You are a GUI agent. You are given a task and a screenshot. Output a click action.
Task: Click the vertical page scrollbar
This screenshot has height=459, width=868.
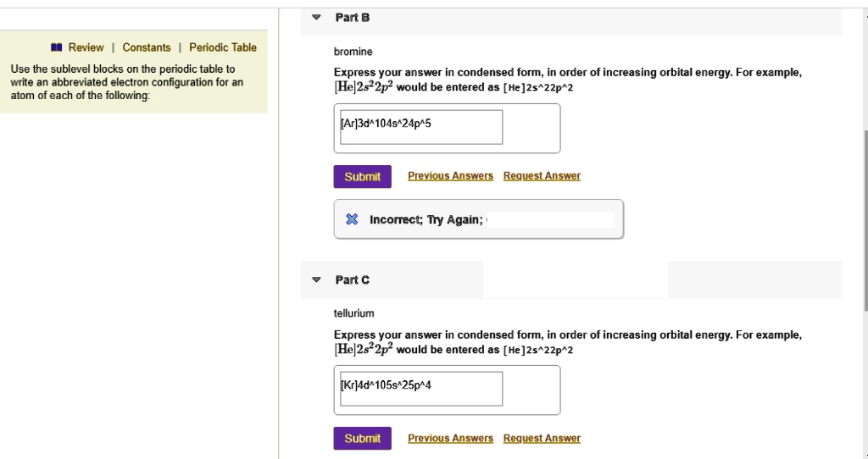tap(864, 220)
